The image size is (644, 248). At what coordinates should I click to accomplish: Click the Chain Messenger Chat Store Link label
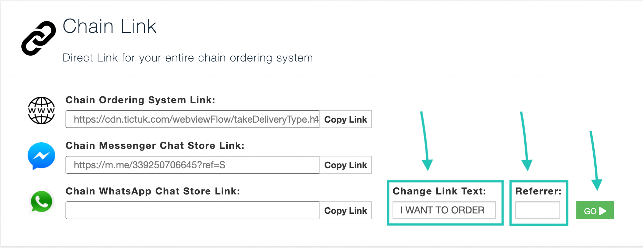(155, 145)
